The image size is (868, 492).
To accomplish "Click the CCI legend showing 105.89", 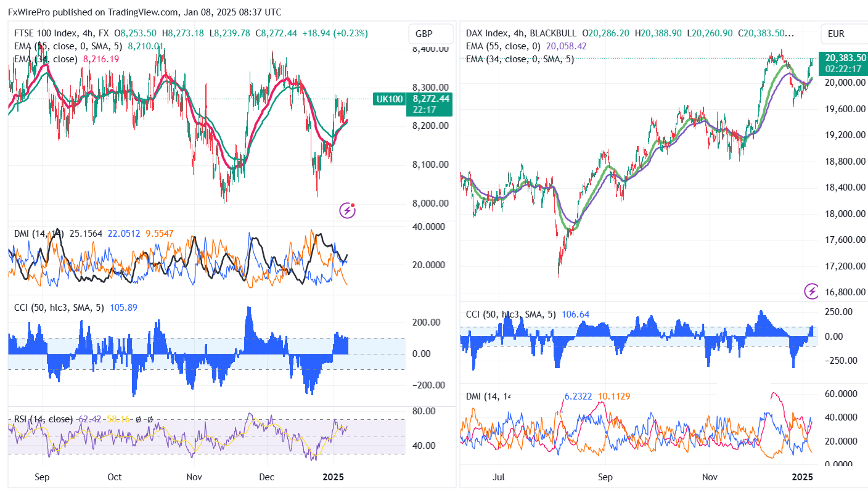I will click(76, 307).
